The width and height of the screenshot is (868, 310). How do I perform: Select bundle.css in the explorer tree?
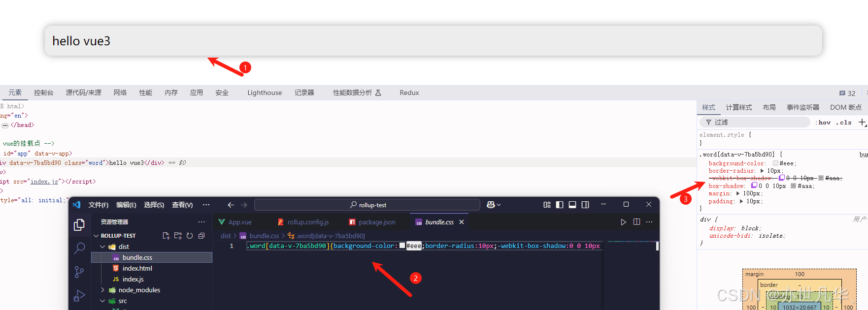click(152, 257)
